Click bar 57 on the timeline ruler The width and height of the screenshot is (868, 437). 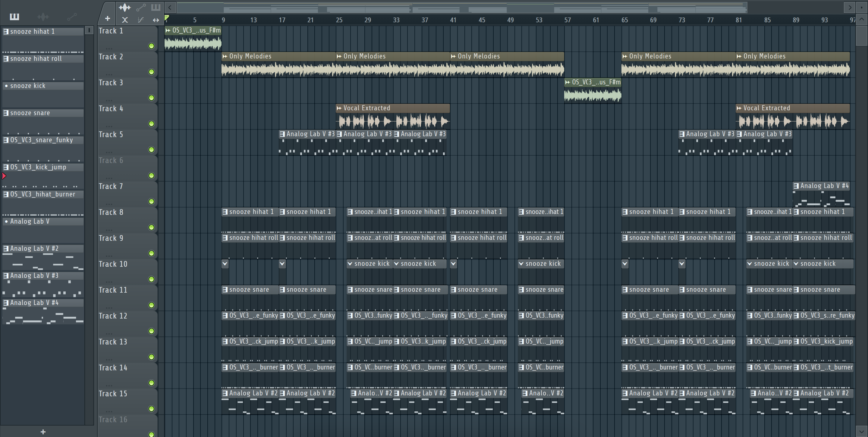point(568,20)
